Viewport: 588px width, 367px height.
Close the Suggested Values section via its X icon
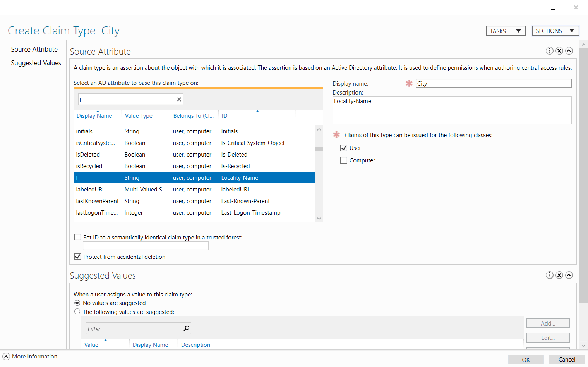(559, 275)
